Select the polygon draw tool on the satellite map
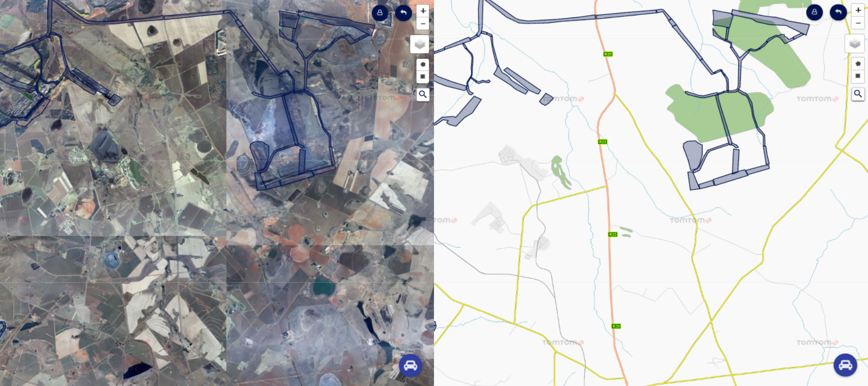 [423, 64]
